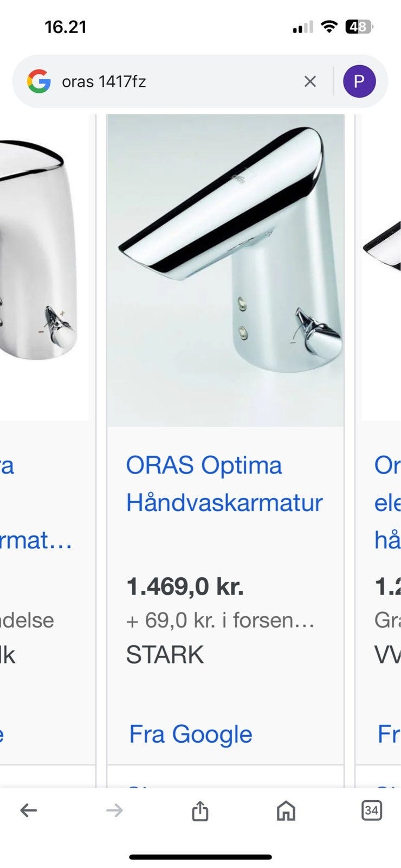
Task: Tap the search field containing oras 1417fz
Action: click(x=179, y=81)
